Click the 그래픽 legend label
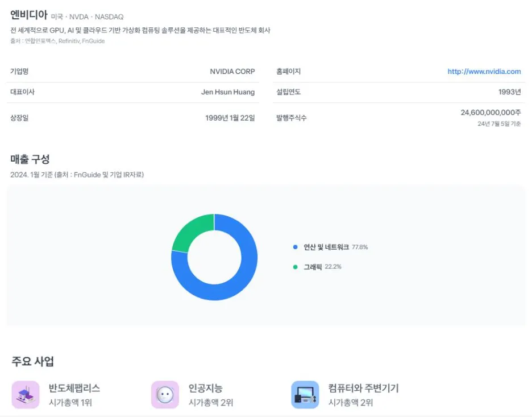Viewport: 532px width, 417px height. (313, 267)
